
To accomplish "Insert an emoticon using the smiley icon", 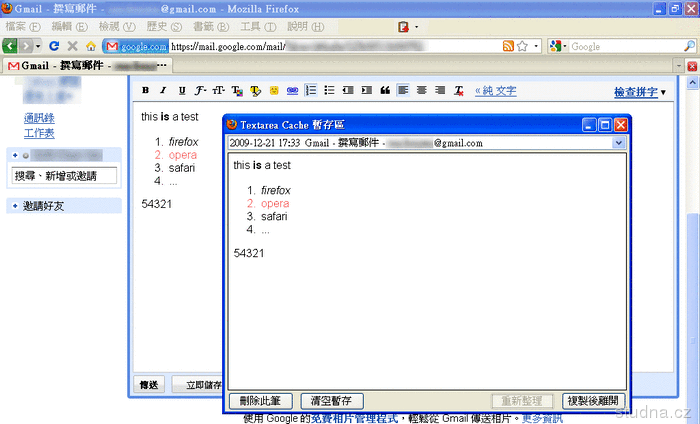I will click(x=273, y=91).
